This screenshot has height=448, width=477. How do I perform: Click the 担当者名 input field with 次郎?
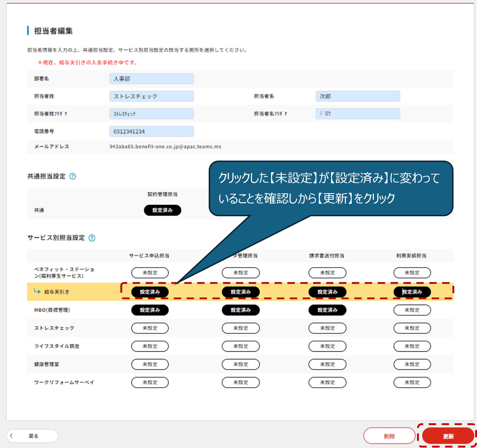click(x=358, y=96)
